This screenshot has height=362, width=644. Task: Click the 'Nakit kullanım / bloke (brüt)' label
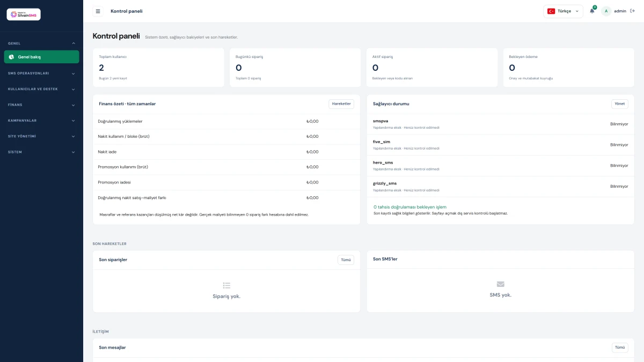tap(124, 136)
